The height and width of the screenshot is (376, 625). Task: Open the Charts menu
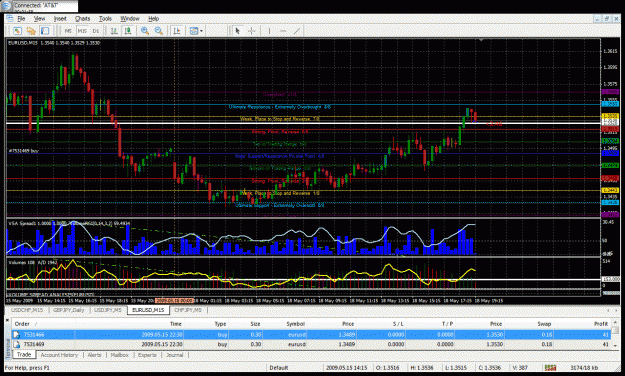pyautogui.click(x=83, y=18)
